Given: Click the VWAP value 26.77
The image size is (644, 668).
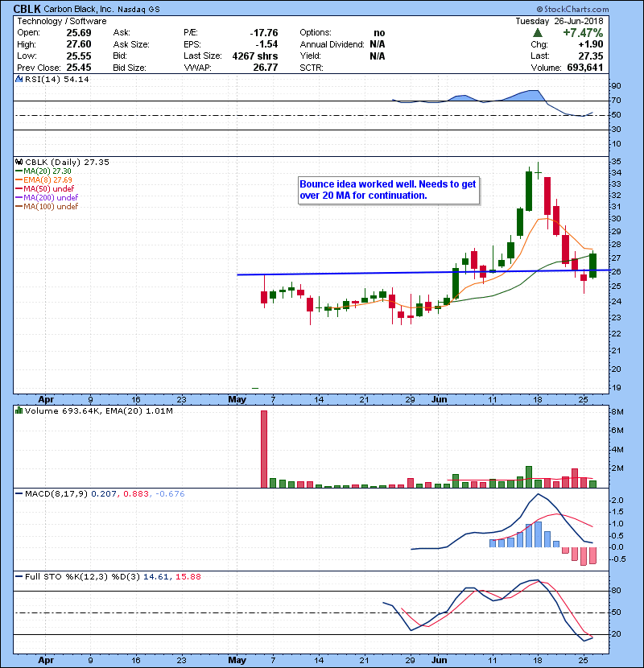Looking at the screenshot, I should point(266,68).
